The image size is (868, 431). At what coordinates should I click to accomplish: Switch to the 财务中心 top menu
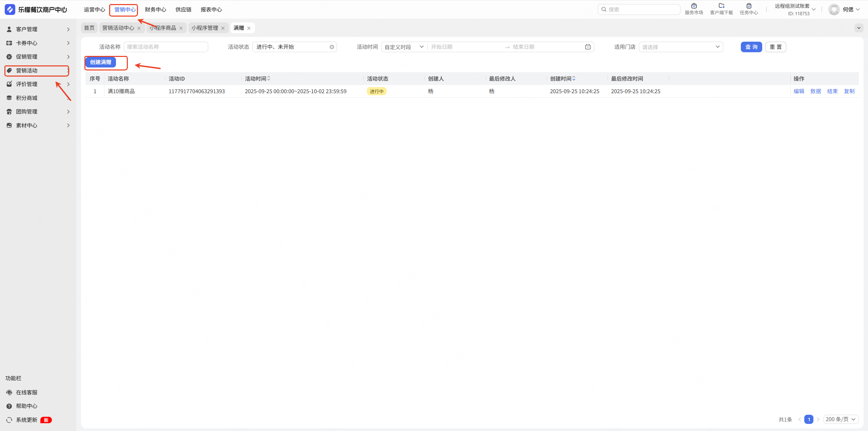click(x=155, y=9)
